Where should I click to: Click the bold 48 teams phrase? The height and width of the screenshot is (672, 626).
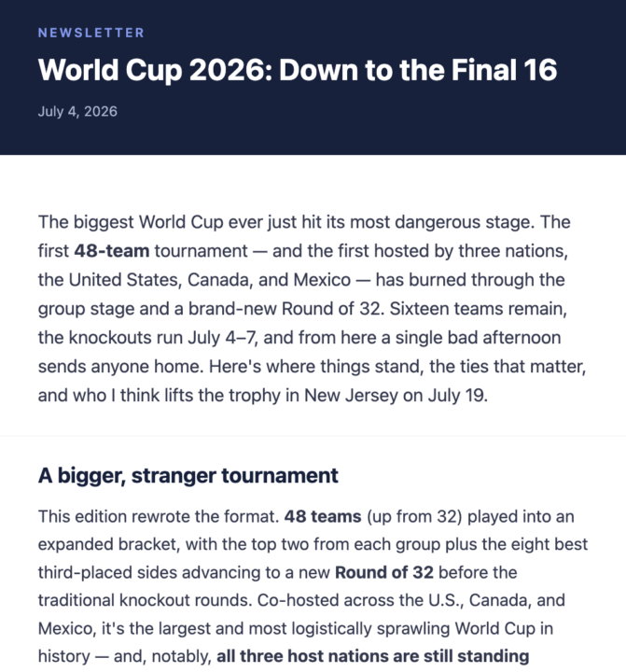point(323,516)
